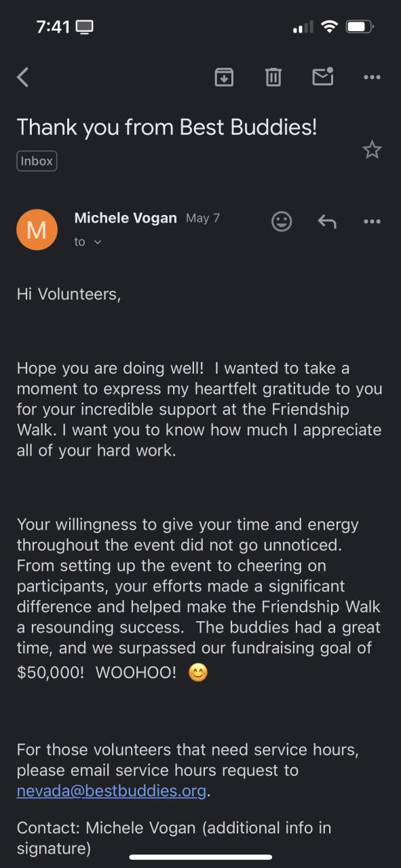Open the top toolbar more options menu
401x868 pixels.
click(372, 77)
